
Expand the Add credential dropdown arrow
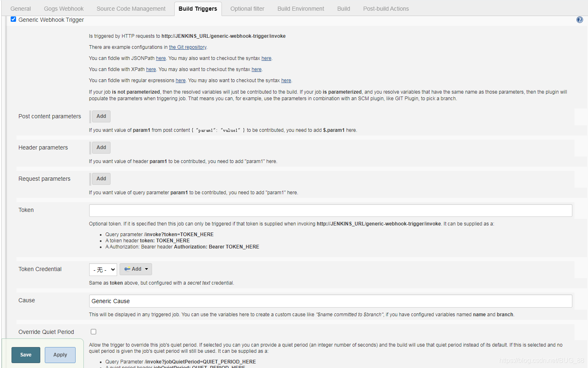[146, 269]
